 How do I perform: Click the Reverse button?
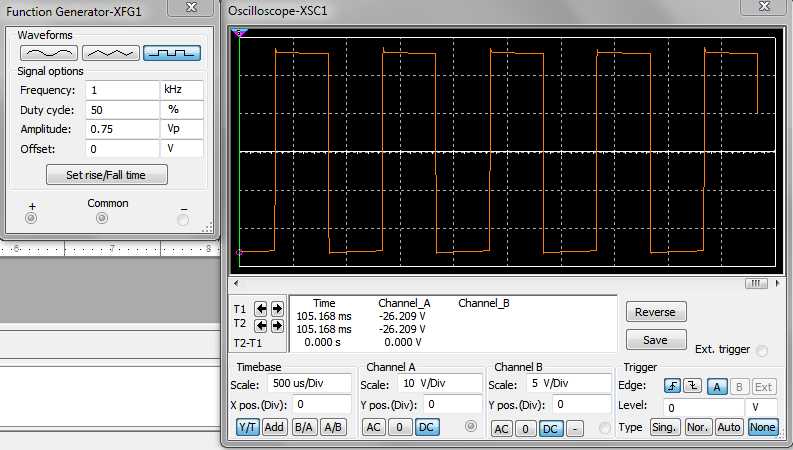tap(656, 312)
